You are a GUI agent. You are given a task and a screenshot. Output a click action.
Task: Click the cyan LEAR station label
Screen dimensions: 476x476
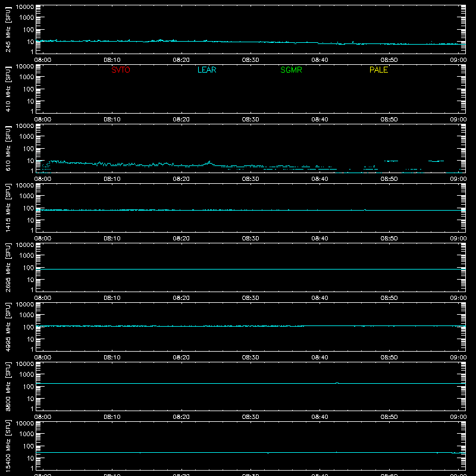pyautogui.click(x=206, y=70)
